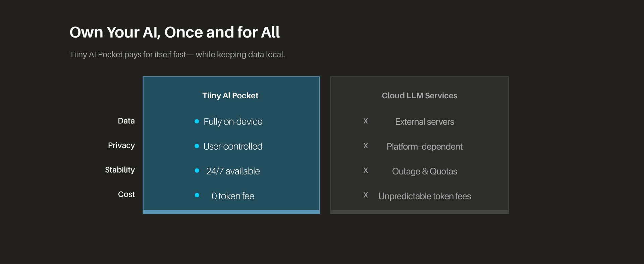
Task: Click the "Platform-dependent" text
Action: click(425, 147)
